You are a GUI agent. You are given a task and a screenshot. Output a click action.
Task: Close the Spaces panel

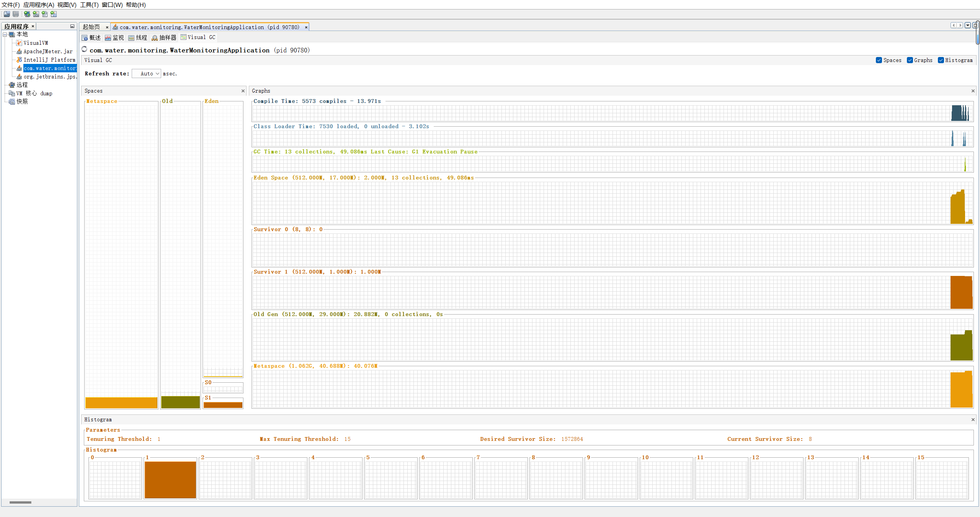243,91
